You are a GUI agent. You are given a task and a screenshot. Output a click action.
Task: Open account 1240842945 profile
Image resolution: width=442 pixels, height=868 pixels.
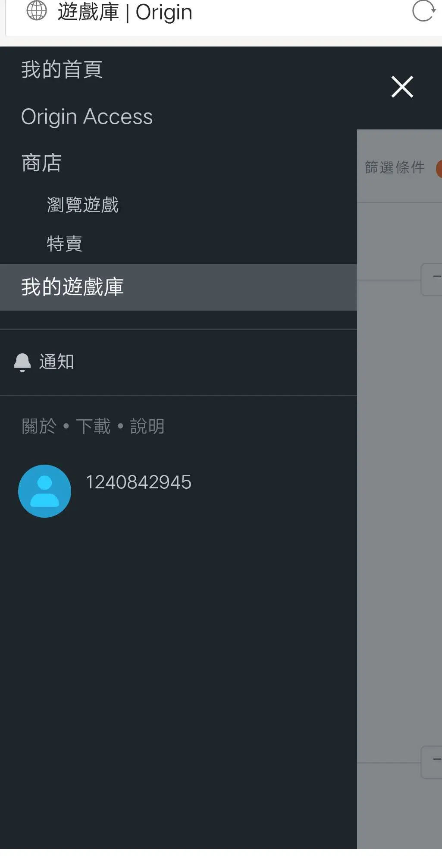click(x=138, y=482)
